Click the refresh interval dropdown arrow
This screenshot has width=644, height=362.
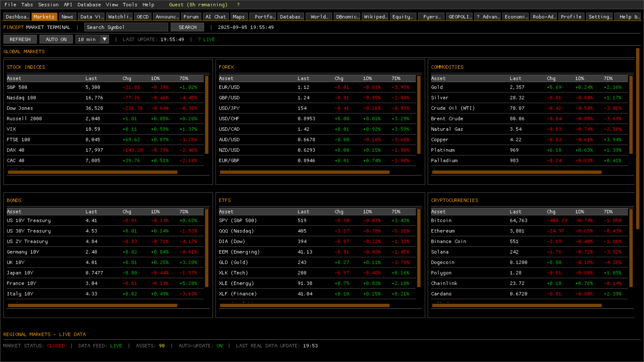point(105,40)
